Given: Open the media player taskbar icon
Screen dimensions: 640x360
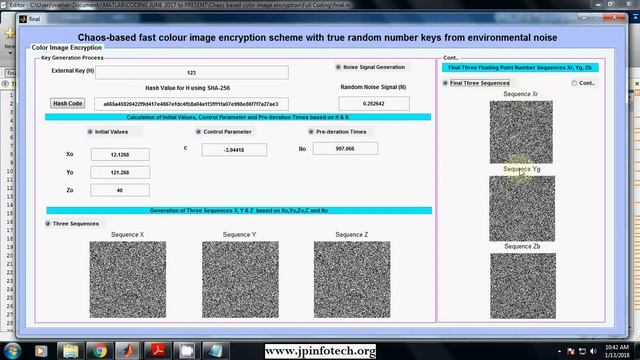Looking at the screenshot, I should coord(41,351).
